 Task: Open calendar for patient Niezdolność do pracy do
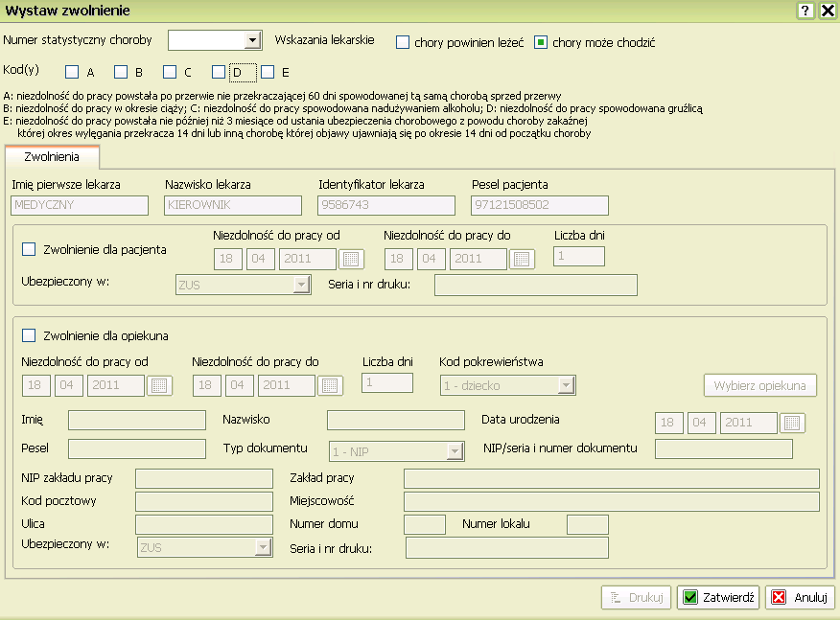tap(522, 259)
